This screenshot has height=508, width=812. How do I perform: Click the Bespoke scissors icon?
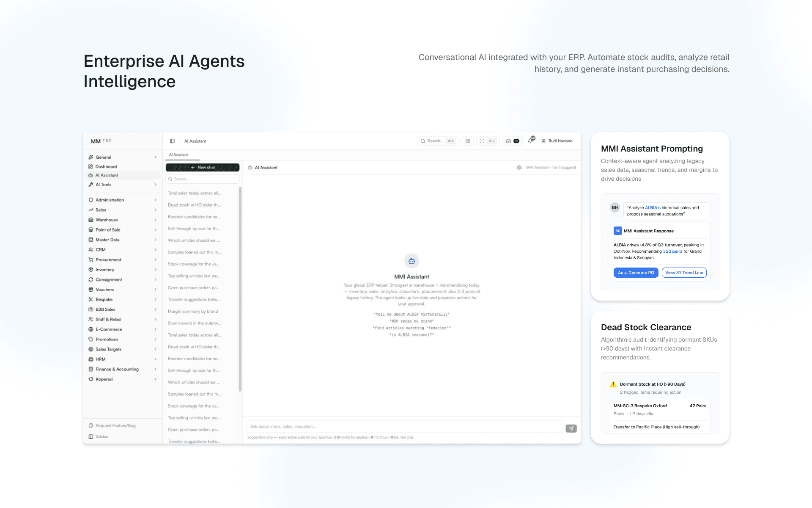coord(91,299)
